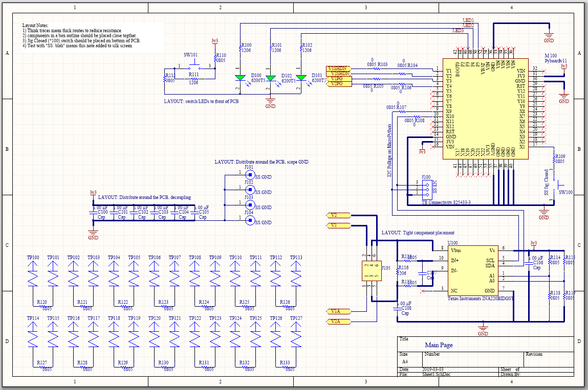Click the J105 six-pin header component
Image resolution: width=588 pixels, height=390 pixels.
tap(372, 271)
